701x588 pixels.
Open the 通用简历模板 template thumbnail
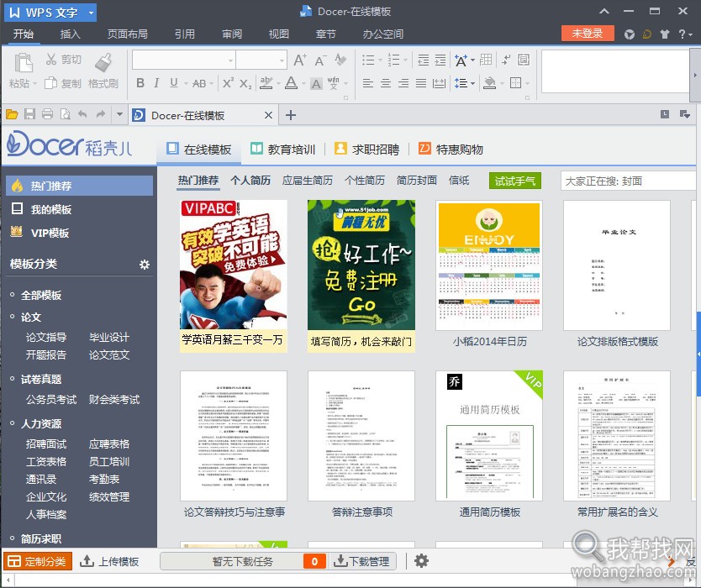click(489, 436)
